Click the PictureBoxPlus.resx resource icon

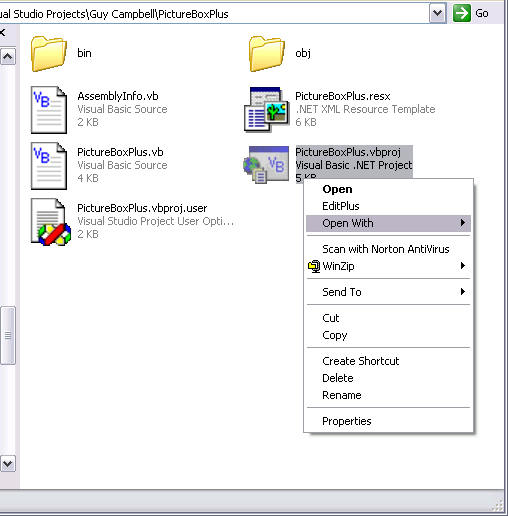coord(266,109)
